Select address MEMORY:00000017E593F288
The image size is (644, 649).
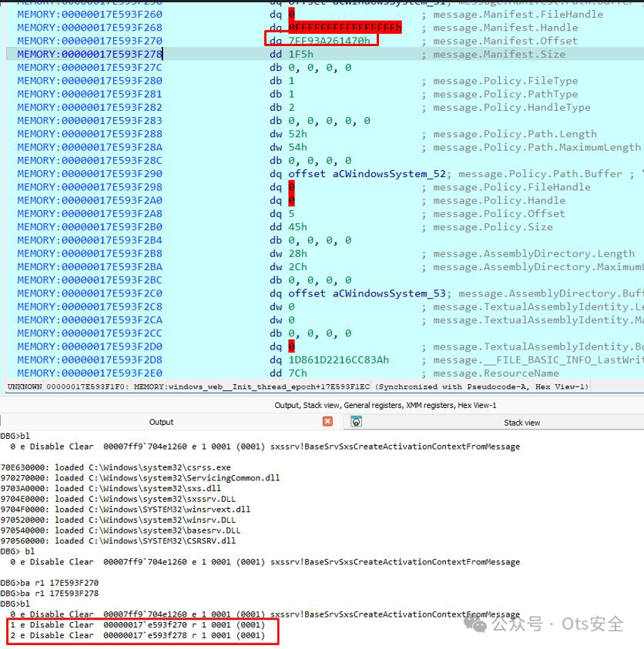[90, 134]
